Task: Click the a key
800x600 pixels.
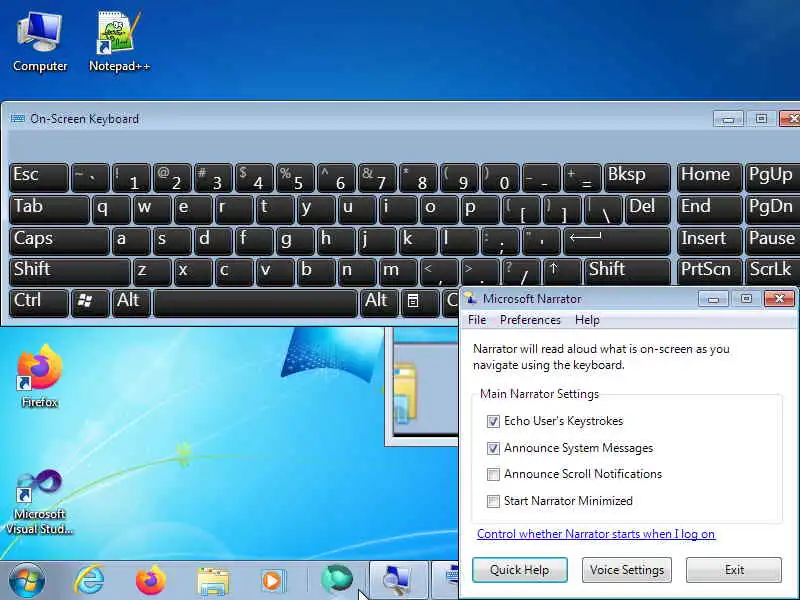Action: click(x=131, y=241)
